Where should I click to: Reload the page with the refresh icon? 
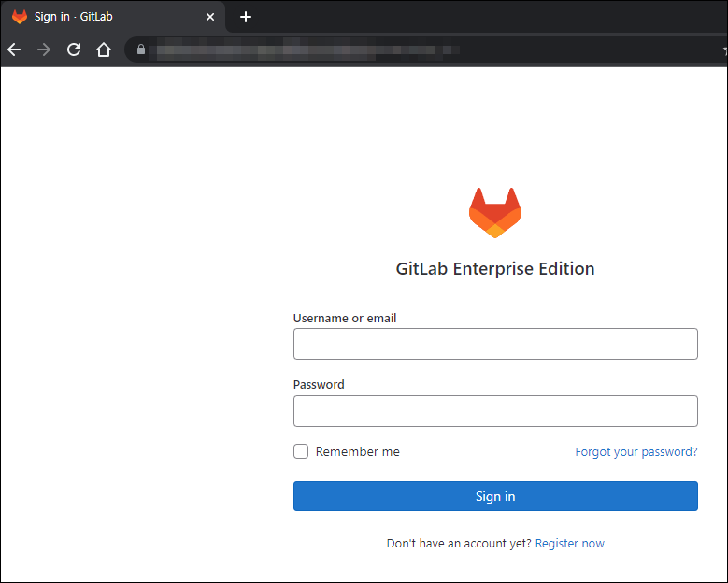tap(74, 50)
